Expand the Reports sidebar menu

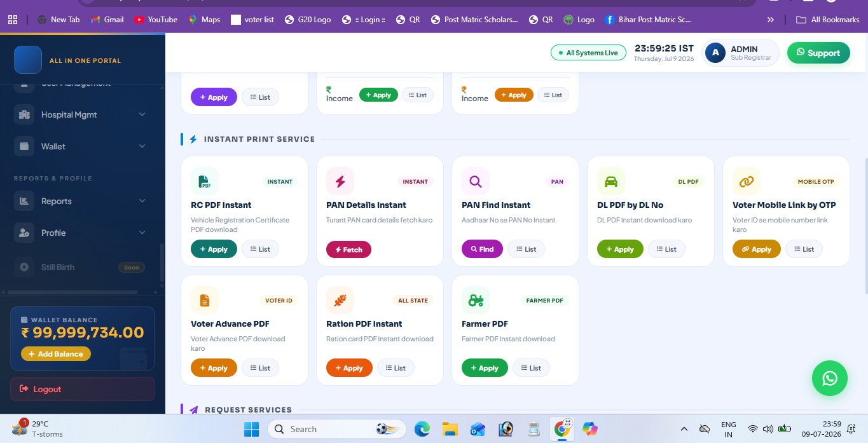point(83,201)
